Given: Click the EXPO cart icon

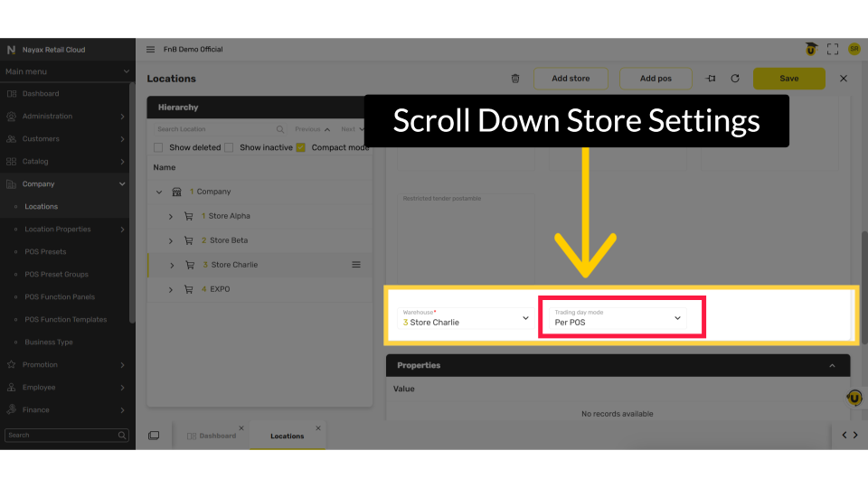Looking at the screenshot, I should coord(189,289).
